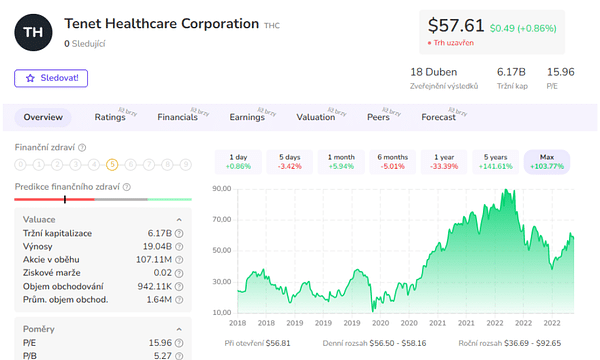Switch chart range to 5 years
This screenshot has width=600, height=360.
pos(496,162)
